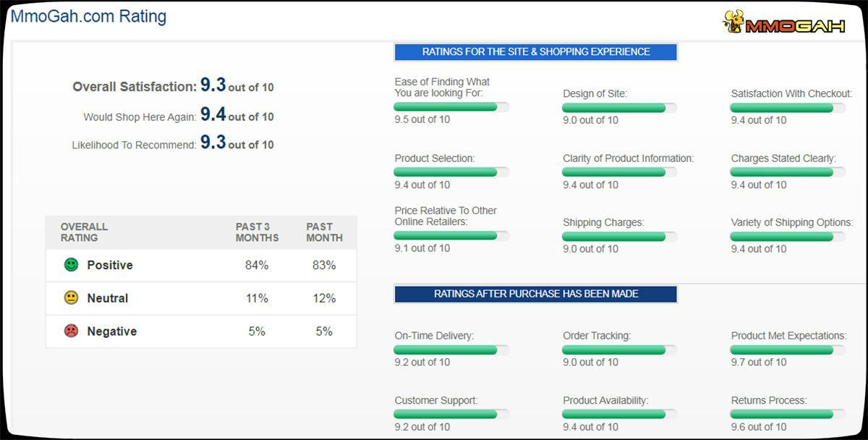Screen dimensions: 868x440
Task: Click the Satisfaction With Checkout rating bar
Action: click(787, 108)
